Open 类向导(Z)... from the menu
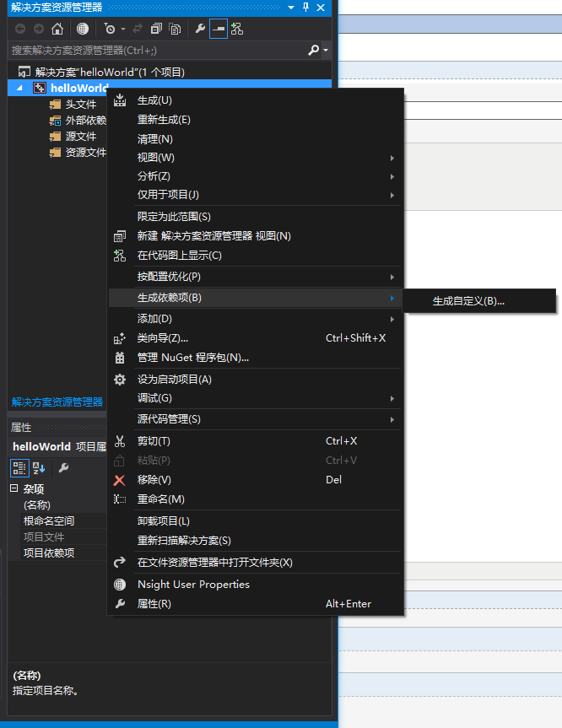Screen dimensions: 562x728 (x=255, y=338)
